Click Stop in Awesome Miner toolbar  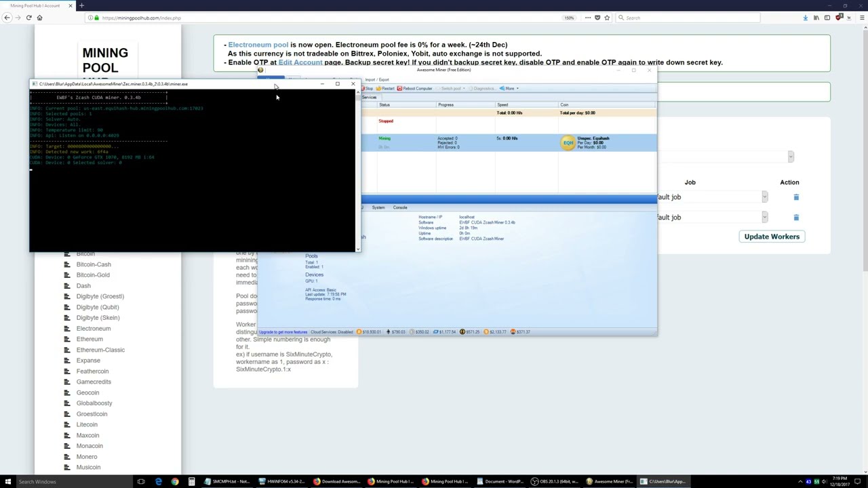[x=368, y=89]
